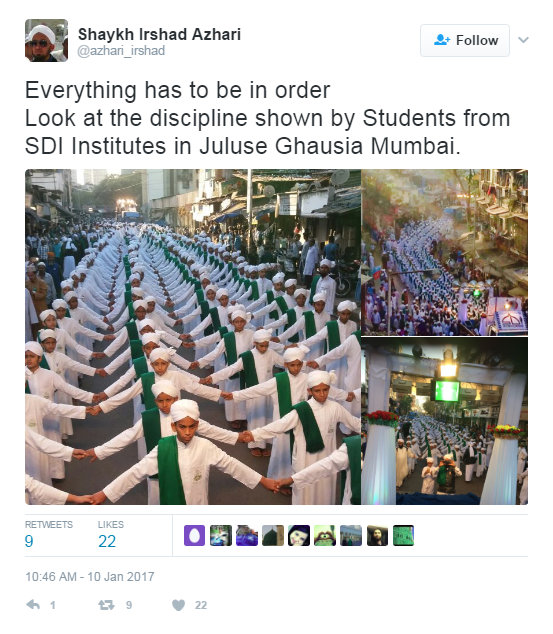
Task: Click the second liker avatar with blue-green image
Action: 221,535
